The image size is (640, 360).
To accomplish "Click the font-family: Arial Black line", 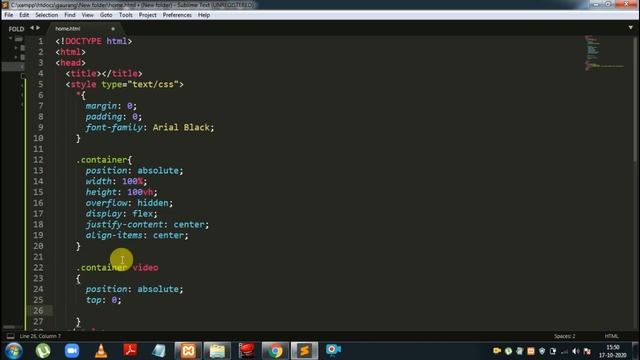I will [x=150, y=127].
